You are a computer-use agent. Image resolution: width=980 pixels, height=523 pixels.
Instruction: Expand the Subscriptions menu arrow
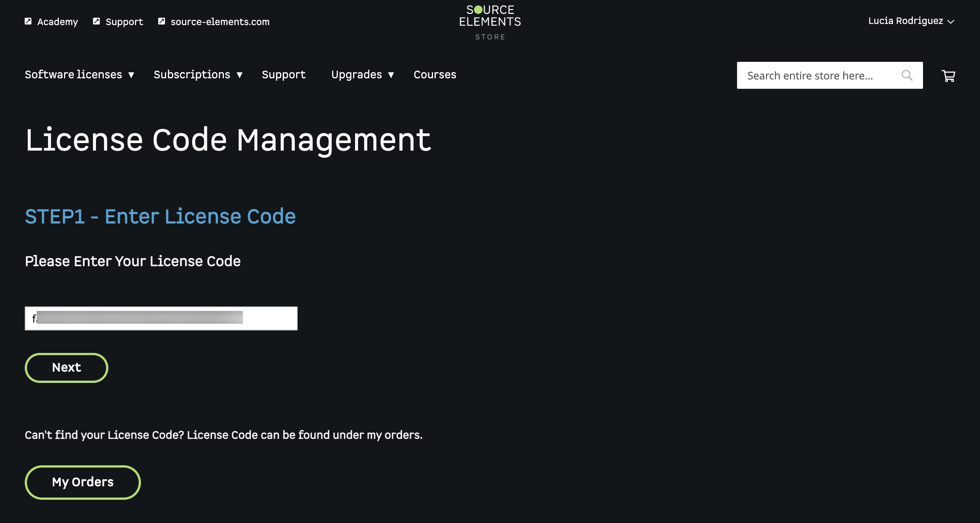(x=240, y=75)
